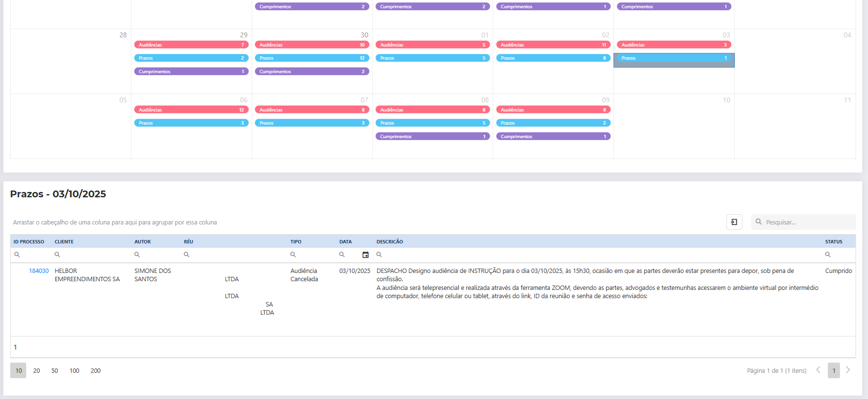
Task: Select page size 20
Action: [36, 371]
